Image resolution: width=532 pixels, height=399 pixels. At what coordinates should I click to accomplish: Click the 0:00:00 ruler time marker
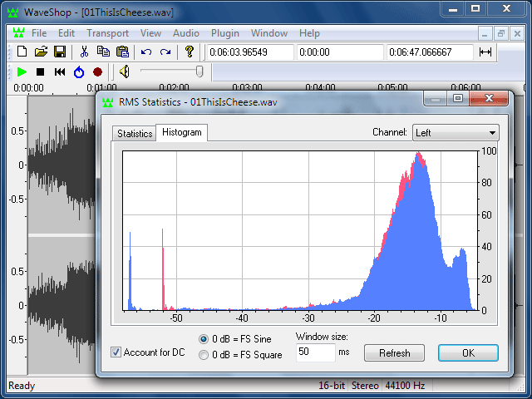[28, 88]
